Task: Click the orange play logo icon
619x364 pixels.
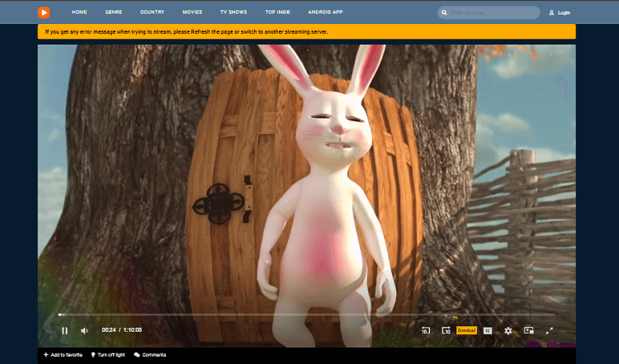Action: (44, 12)
